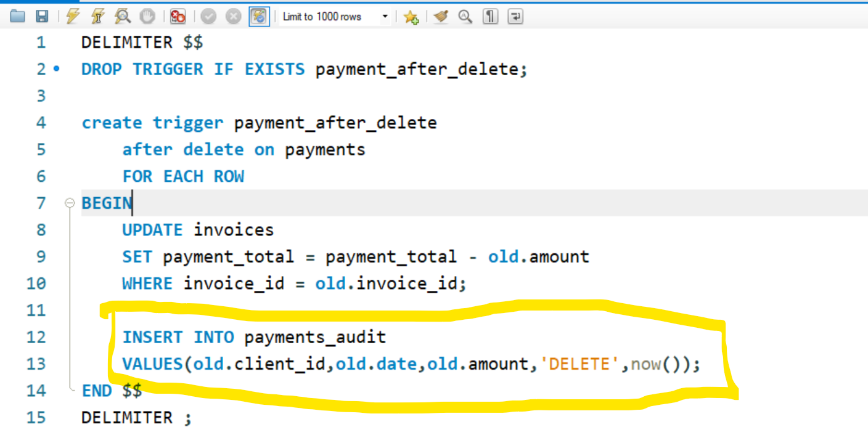Place the cursor on the INSERT INTO payments_audit line
The width and height of the screenshot is (868, 427).
click(254, 337)
